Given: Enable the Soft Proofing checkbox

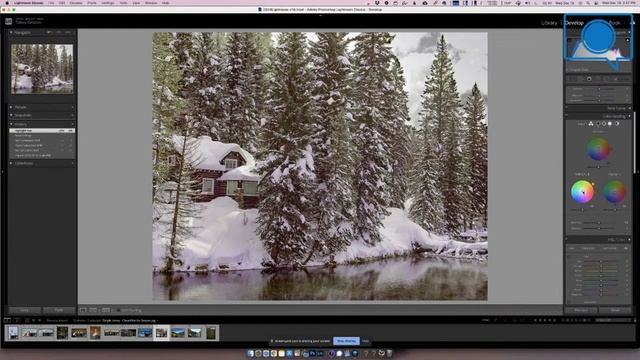Looking at the screenshot, I should coord(118,310).
